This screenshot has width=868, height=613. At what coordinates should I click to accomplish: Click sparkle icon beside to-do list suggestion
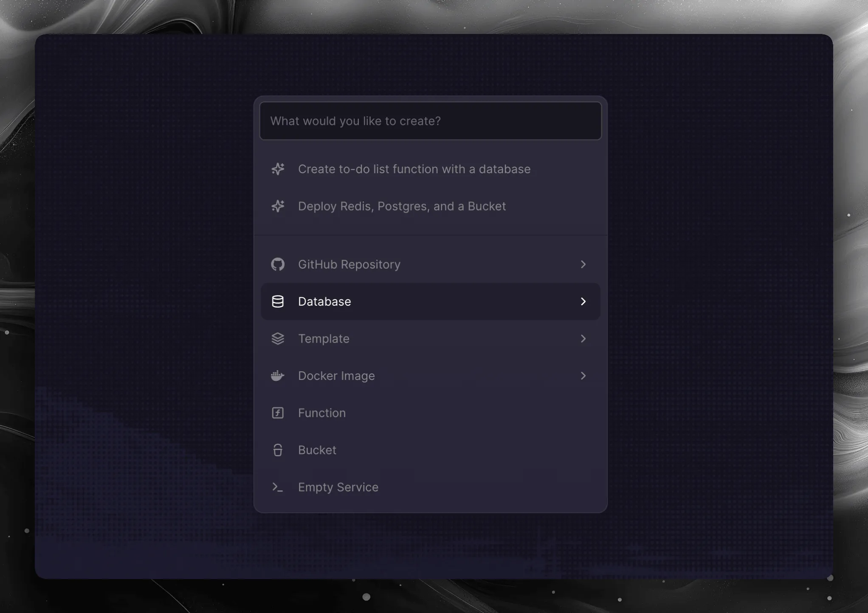278,169
